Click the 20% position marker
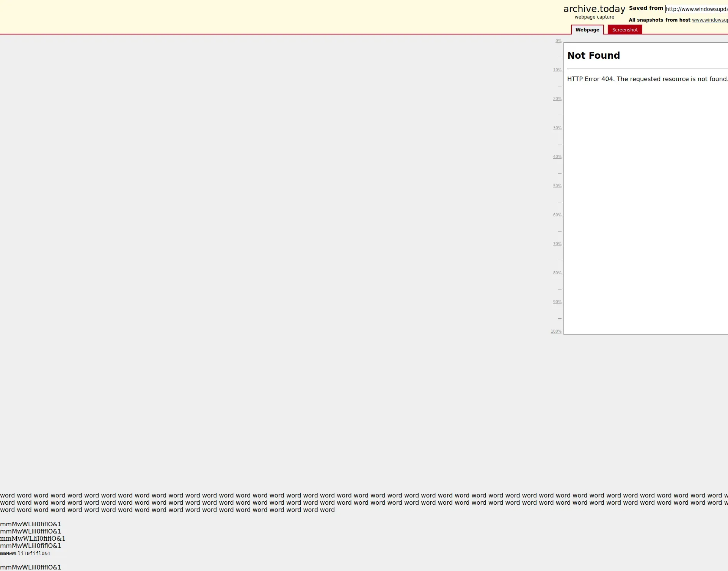The image size is (728, 571). pyautogui.click(x=557, y=99)
